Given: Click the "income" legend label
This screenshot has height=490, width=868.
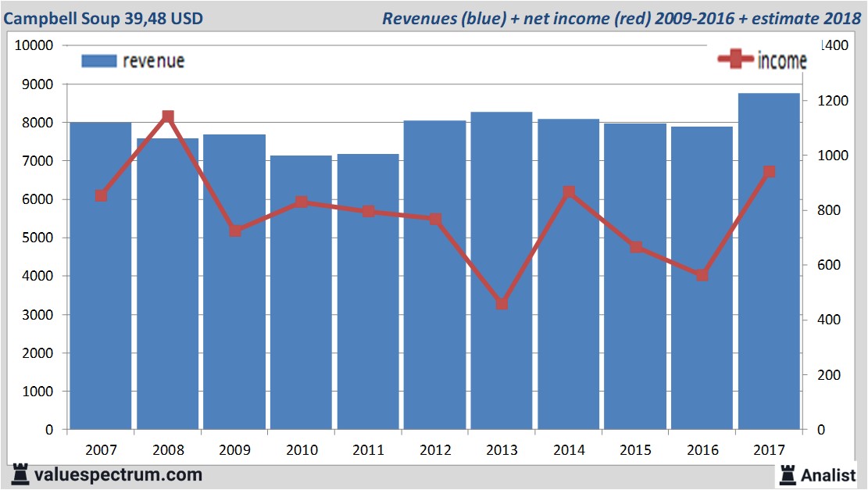Looking at the screenshot, I should tap(782, 60).
